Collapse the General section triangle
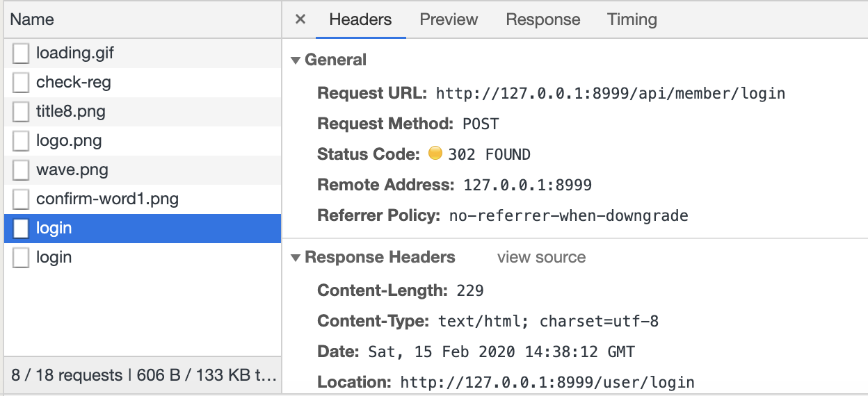The height and width of the screenshot is (396, 868). coord(296,60)
